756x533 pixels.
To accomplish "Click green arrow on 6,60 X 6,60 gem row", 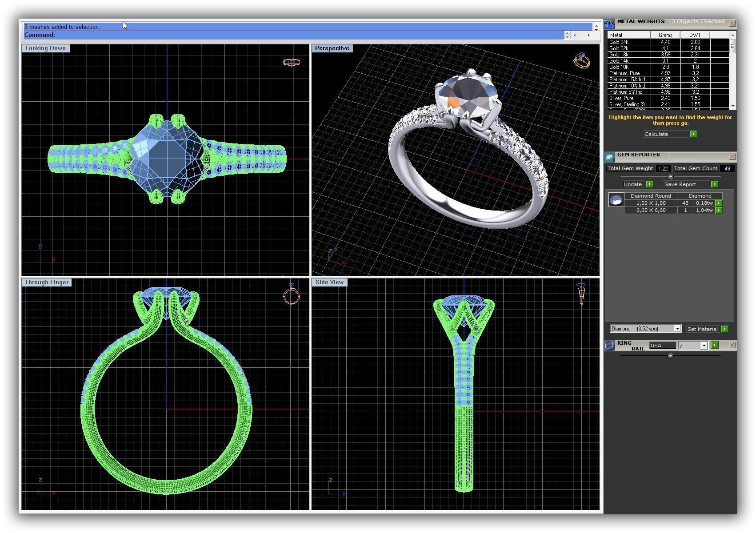I will (719, 210).
